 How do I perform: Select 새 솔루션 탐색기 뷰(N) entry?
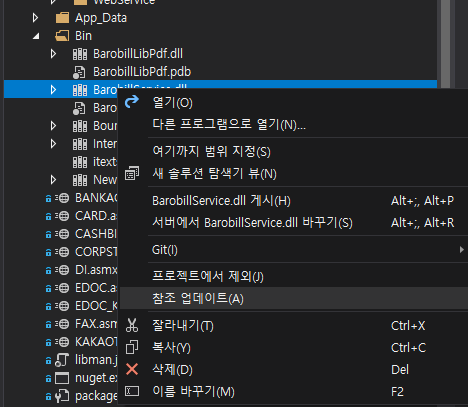293,174
